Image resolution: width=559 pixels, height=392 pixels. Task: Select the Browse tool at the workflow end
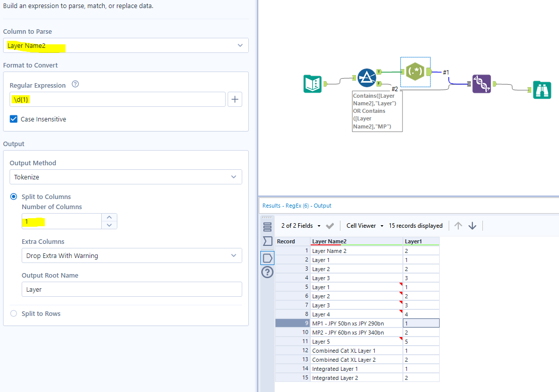point(542,90)
